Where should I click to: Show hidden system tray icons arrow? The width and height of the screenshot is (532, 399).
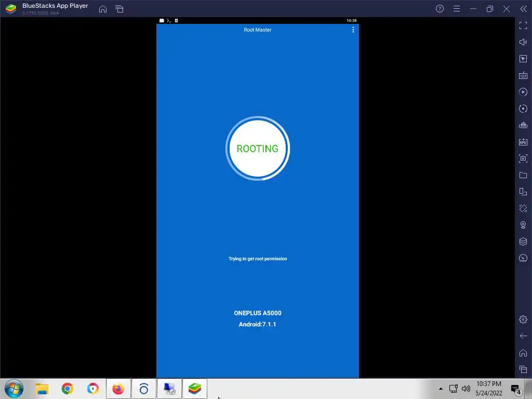click(441, 389)
